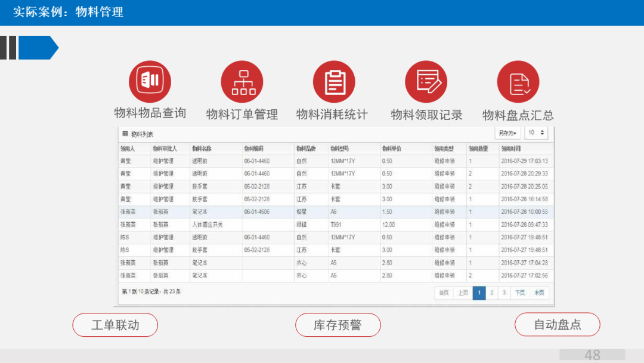The width and height of the screenshot is (644, 363).
Task: Open the 另存为 export dropdown
Action: pos(507,132)
